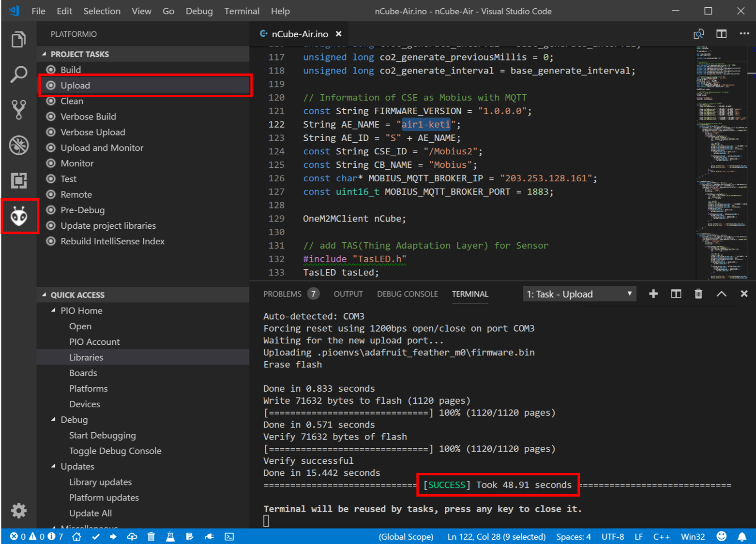Open the Debug view in activity bar
The image size is (756, 544).
pyautogui.click(x=18, y=145)
